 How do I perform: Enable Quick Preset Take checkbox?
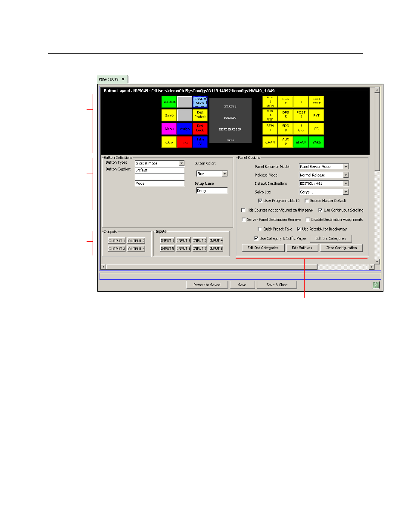pos(260,229)
